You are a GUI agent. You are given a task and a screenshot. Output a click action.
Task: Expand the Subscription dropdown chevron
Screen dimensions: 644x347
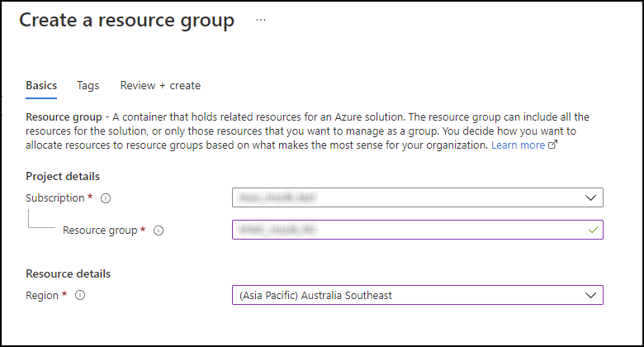pos(590,197)
